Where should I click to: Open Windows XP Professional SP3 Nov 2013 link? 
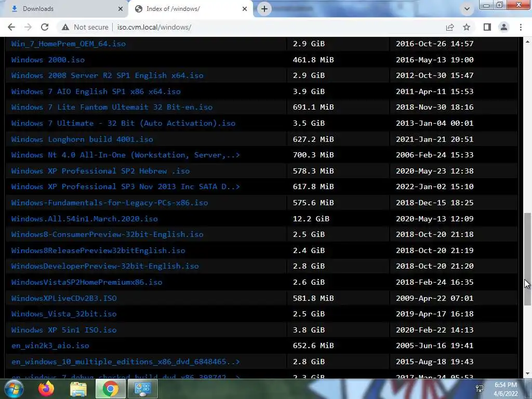(x=126, y=187)
